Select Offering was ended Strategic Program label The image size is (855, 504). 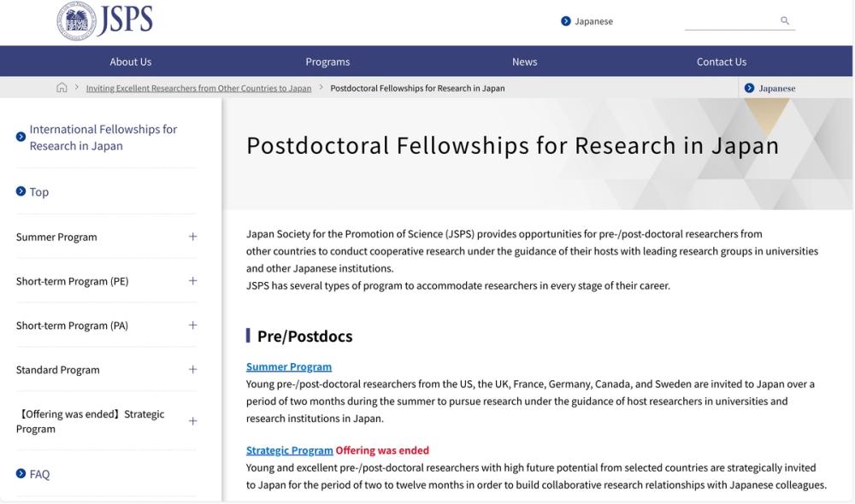point(90,421)
